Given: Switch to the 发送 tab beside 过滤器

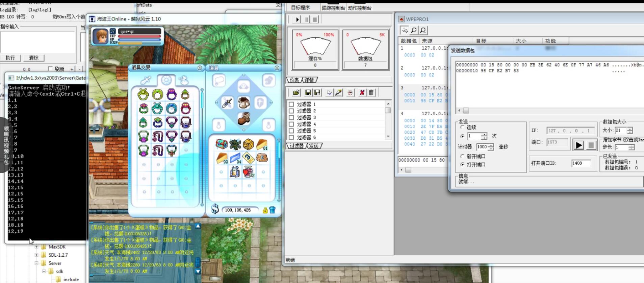Looking at the screenshot, I should 314,146.
